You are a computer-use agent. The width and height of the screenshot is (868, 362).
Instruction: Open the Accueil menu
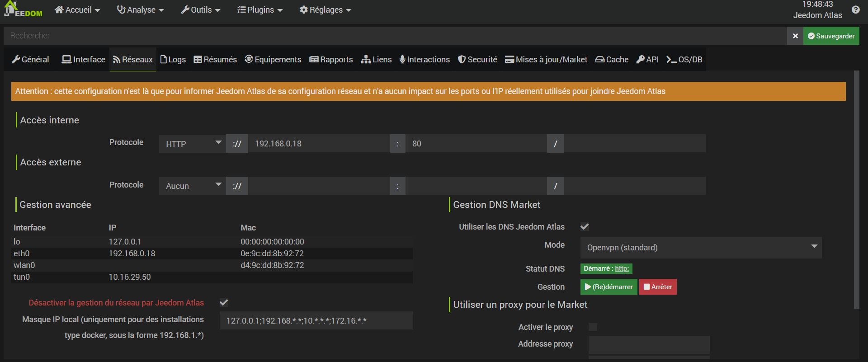[77, 9]
